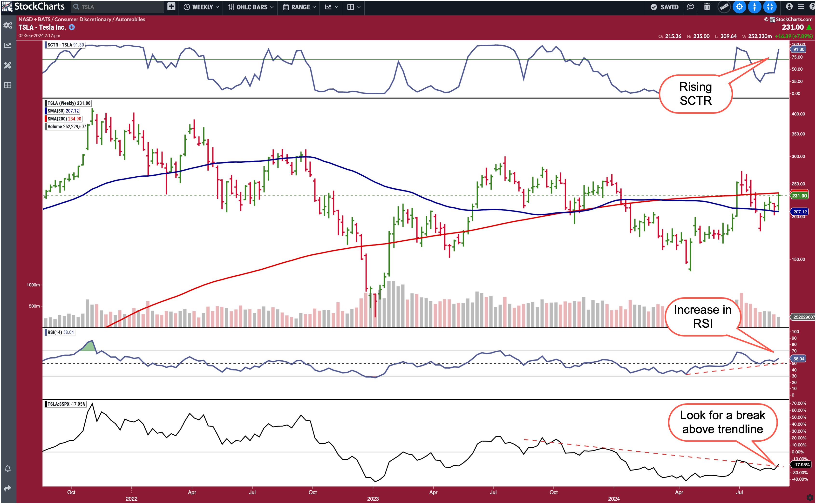
Task: Click the TSLA:$SPX indicator label
Action: pyautogui.click(x=66, y=404)
